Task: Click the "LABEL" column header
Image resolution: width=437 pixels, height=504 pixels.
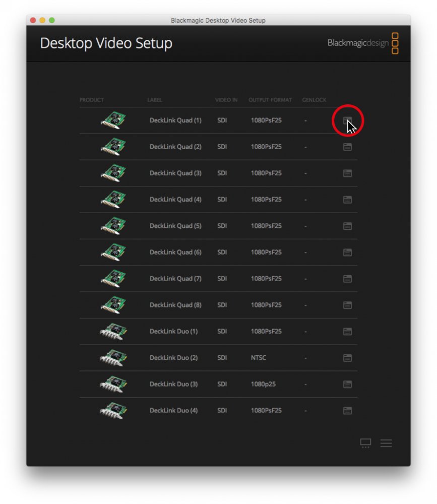Action: (155, 100)
